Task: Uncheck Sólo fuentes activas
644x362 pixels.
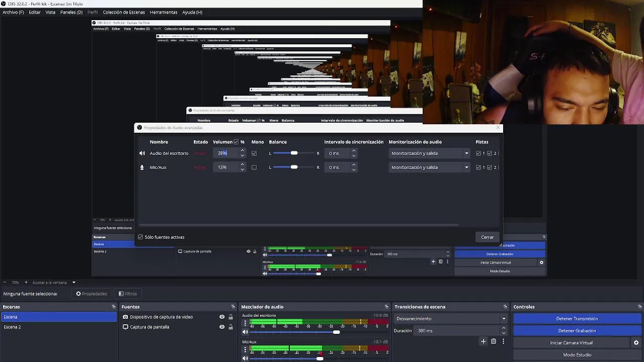Action: pyautogui.click(x=141, y=237)
